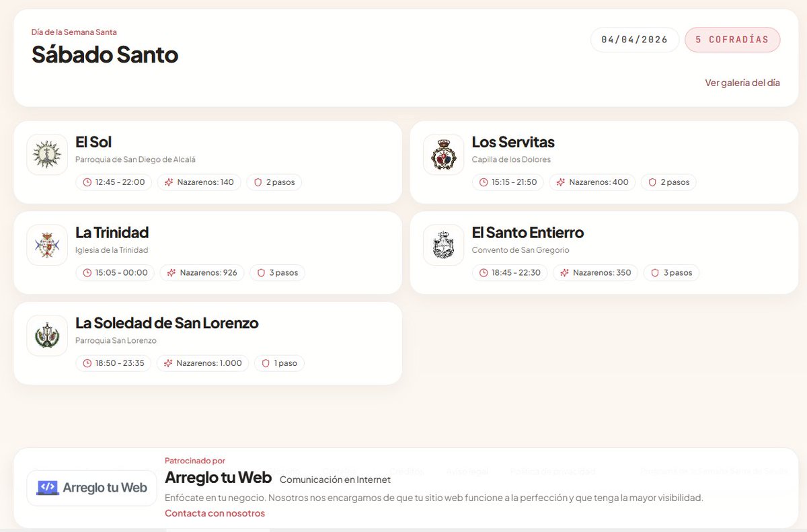Click the pasos shield icon in El Sol card
The image size is (807, 532).
[258, 182]
